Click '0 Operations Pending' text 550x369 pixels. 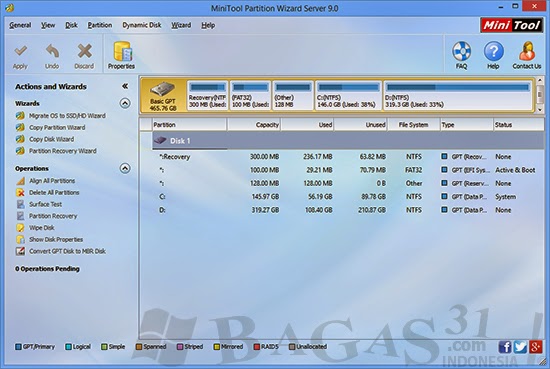tap(47, 269)
